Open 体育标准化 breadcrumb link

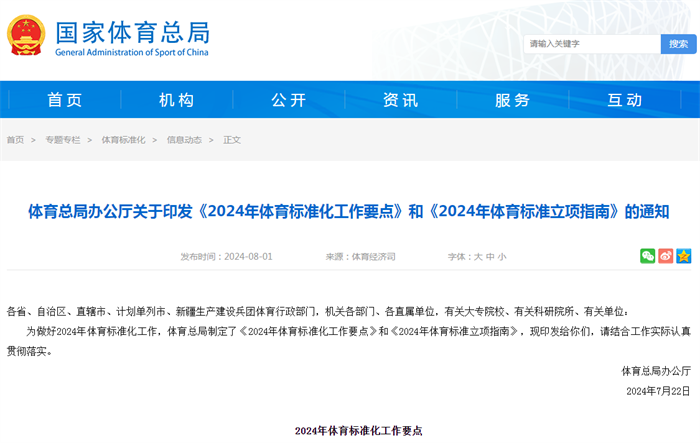click(123, 140)
